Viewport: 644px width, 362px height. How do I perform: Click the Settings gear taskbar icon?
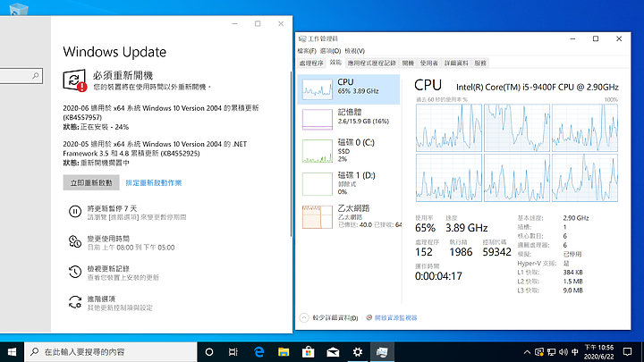[357, 352]
